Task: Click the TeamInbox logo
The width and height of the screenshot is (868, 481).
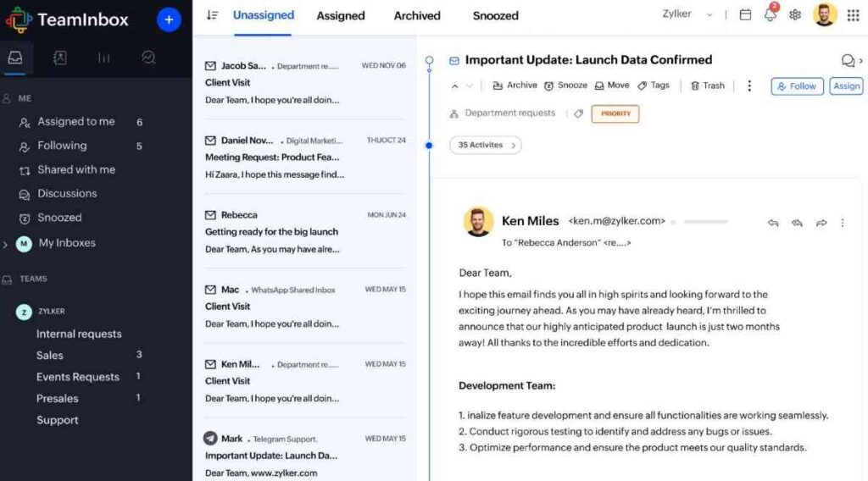Action: tap(68, 20)
